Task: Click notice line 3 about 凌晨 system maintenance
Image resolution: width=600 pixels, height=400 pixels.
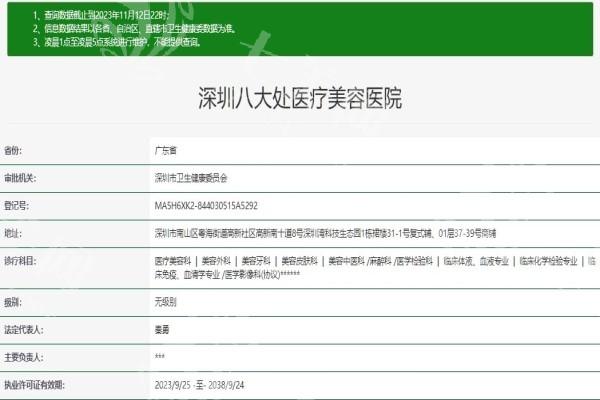Action: [117, 42]
